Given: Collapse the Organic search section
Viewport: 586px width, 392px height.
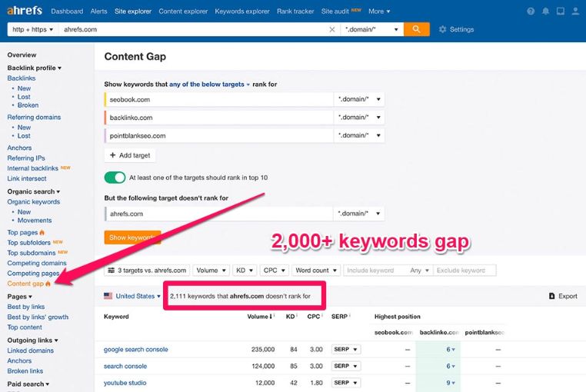Looking at the screenshot, I should (34, 191).
